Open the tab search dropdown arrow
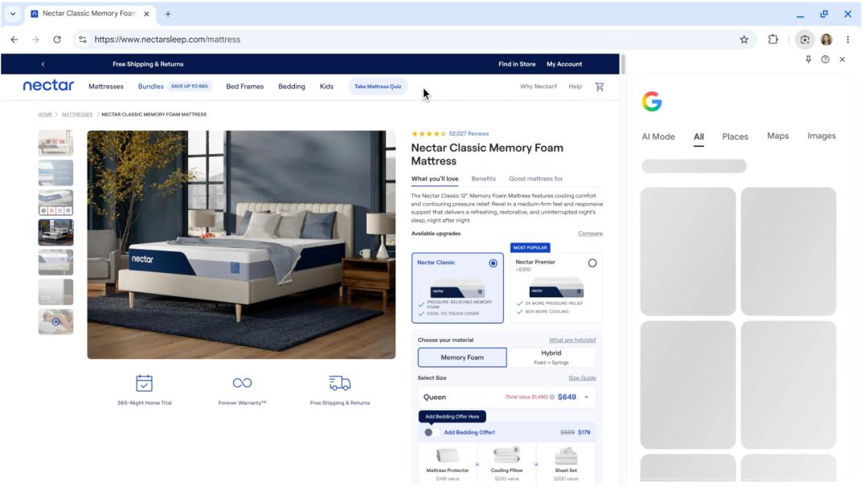868x489 pixels. [x=13, y=14]
